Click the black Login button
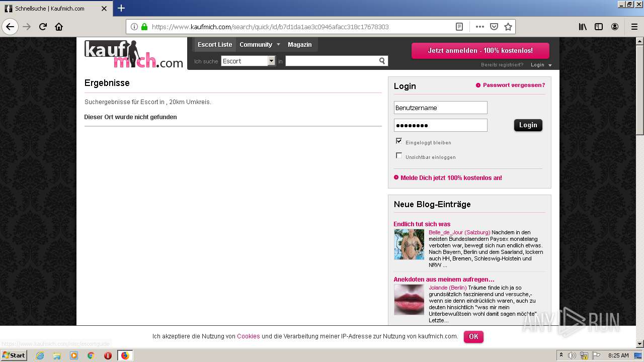 528,125
